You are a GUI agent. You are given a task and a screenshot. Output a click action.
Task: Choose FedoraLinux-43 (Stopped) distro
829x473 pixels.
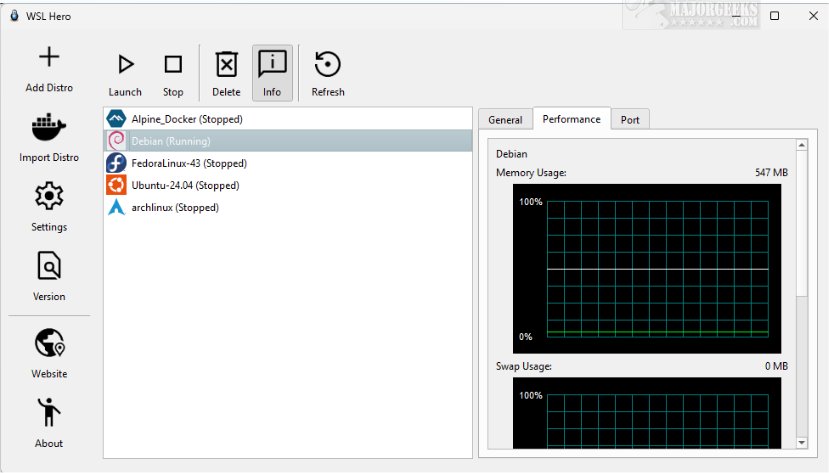click(x=188, y=163)
